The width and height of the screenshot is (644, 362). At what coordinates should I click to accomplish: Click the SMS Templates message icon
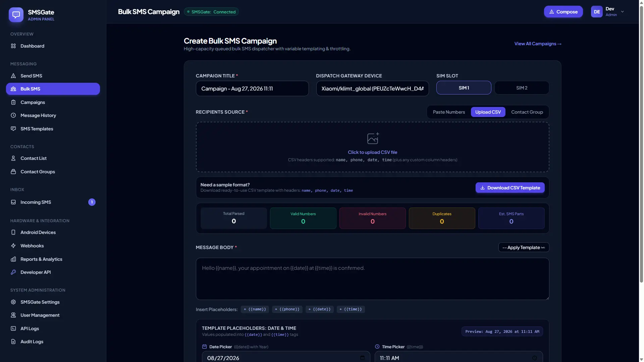pos(13,129)
